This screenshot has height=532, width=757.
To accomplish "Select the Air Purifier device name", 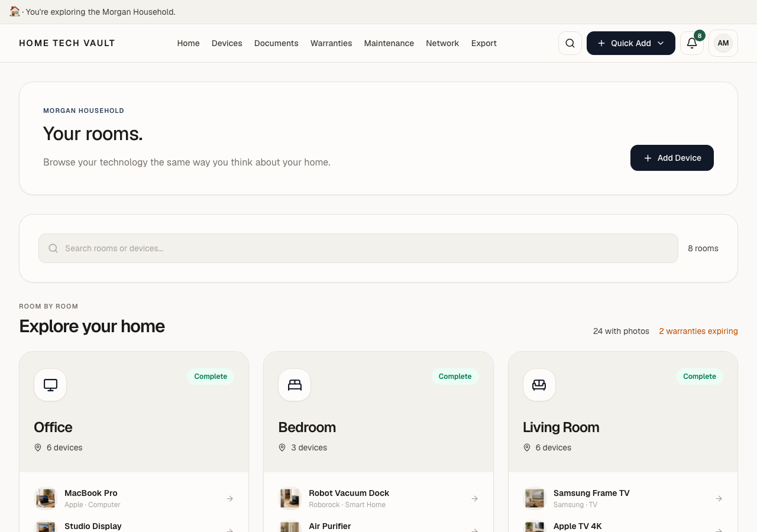I will (x=329, y=526).
